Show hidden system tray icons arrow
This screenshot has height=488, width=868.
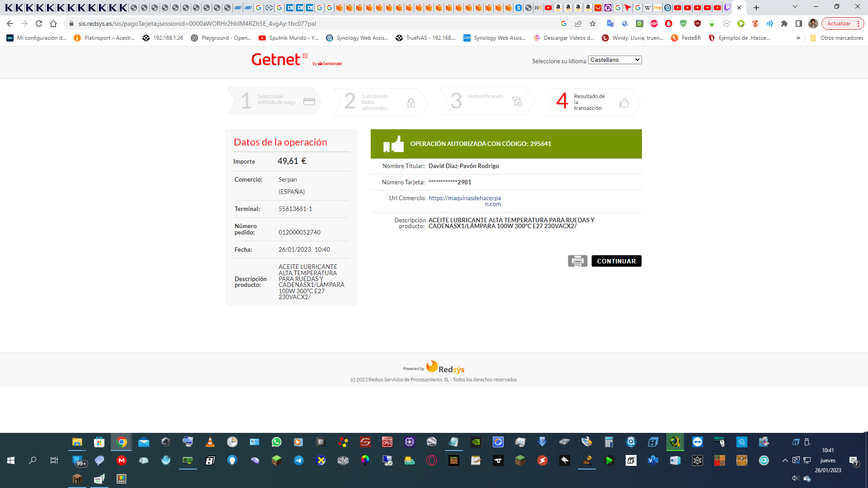pyautogui.click(x=785, y=460)
